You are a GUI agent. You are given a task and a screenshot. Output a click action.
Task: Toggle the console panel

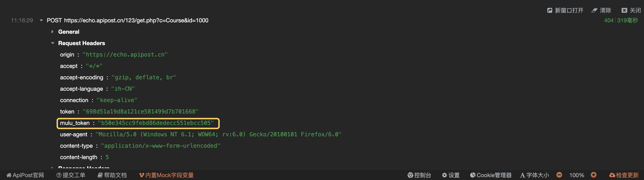point(419,175)
